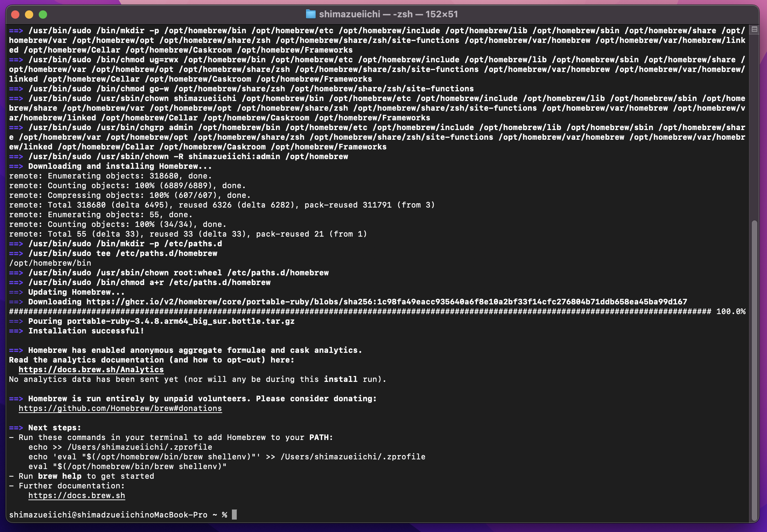Click the 'chown root:wheel /etc/paths.d/homebrew' line
Image resolution: width=767 pixels, height=532 pixels.
(169, 273)
